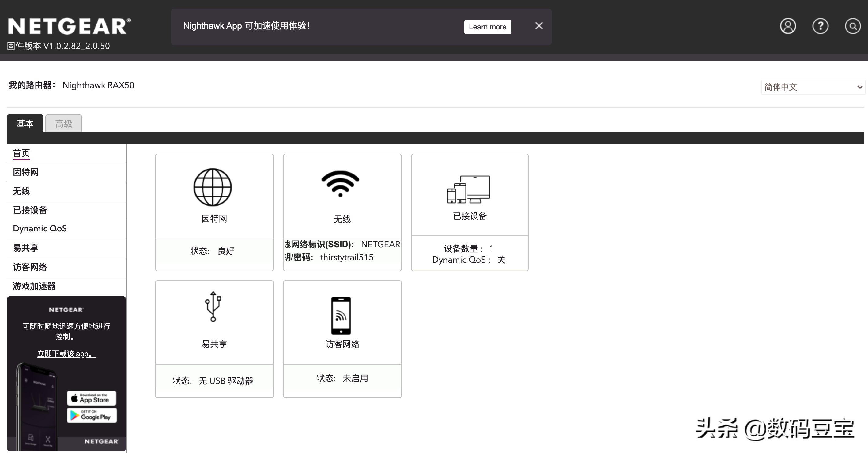868x453 pixels.
Task: Click the guest network phone icon
Action: (x=341, y=316)
